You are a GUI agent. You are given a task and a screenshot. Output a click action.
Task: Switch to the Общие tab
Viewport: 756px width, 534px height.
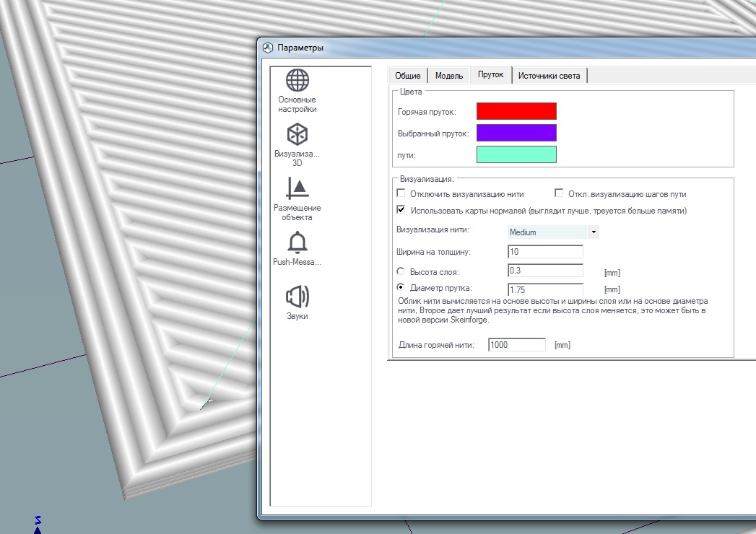pyautogui.click(x=408, y=76)
